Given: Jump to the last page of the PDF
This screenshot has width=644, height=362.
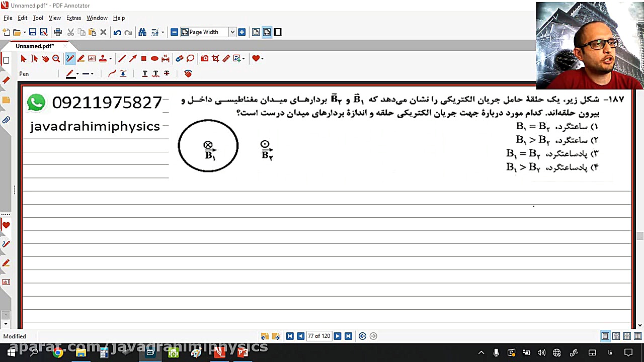Looking at the screenshot, I should (348, 336).
